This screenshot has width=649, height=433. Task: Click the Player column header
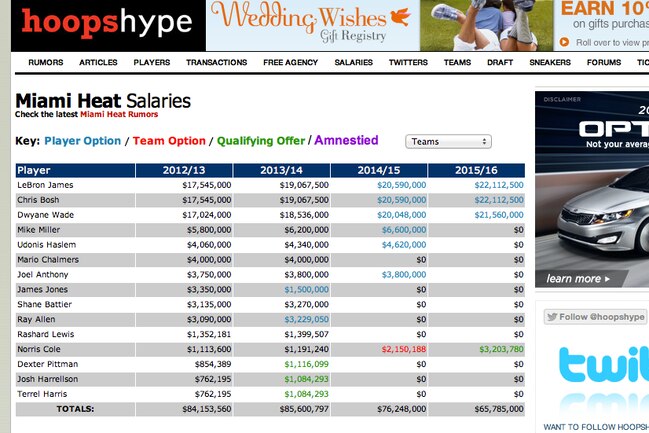click(75, 171)
